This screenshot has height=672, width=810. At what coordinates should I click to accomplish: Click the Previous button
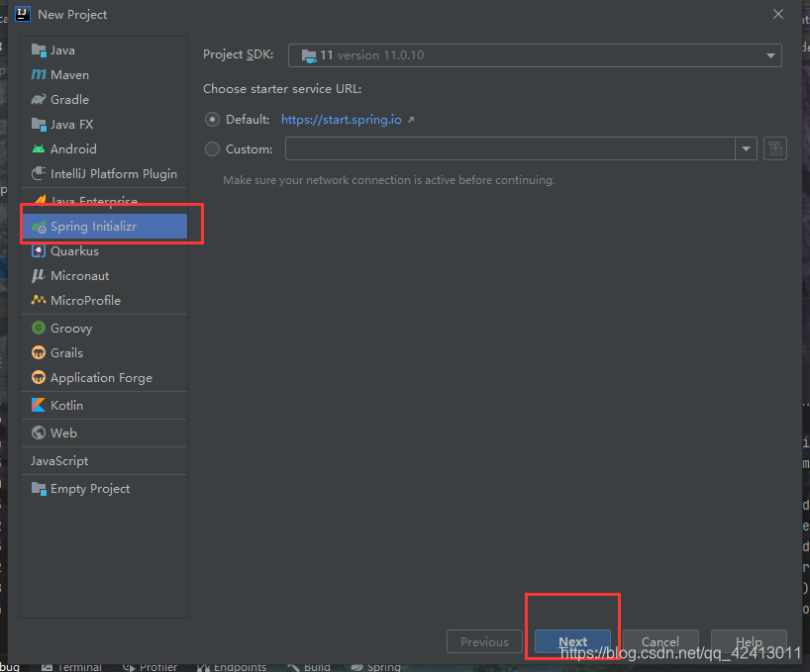click(484, 641)
